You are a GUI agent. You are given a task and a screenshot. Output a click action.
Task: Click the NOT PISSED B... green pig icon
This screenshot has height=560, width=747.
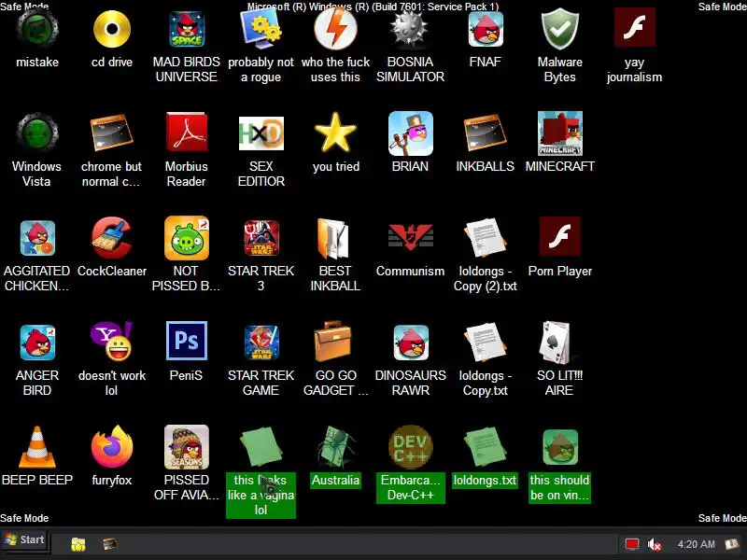(187, 238)
